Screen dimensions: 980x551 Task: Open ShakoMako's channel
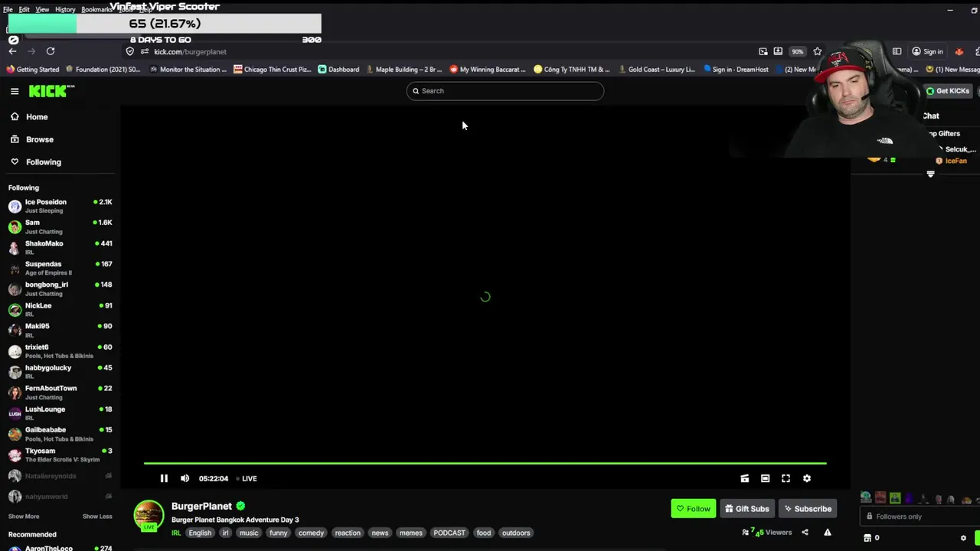[x=60, y=247]
